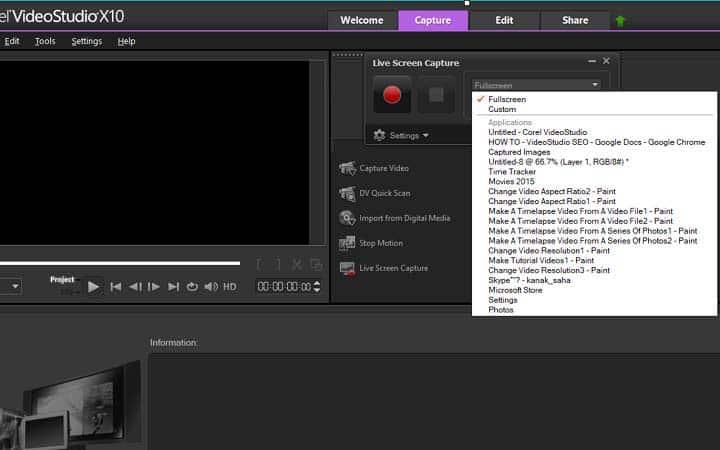The width and height of the screenshot is (720, 450).
Task: Toggle repeat playback loop icon
Action: coord(192,287)
